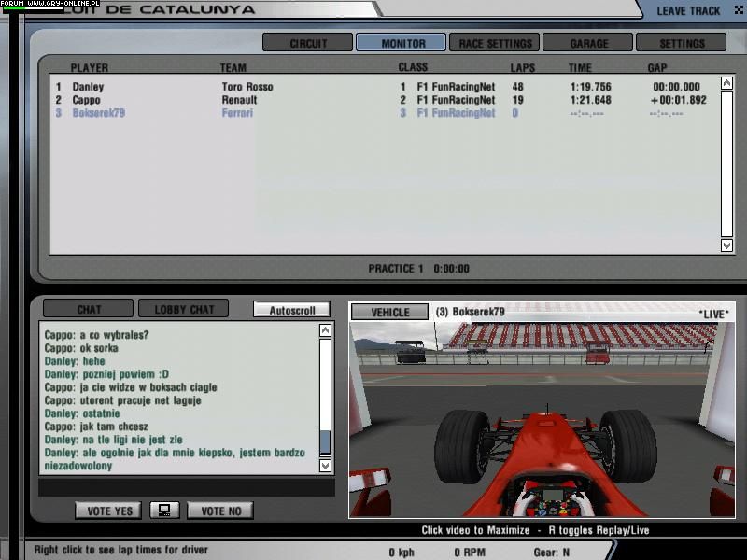Image resolution: width=747 pixels, height=560 pixels.
Task: Click the standings list scrollbar track
Action: click(x=726, y=164)
